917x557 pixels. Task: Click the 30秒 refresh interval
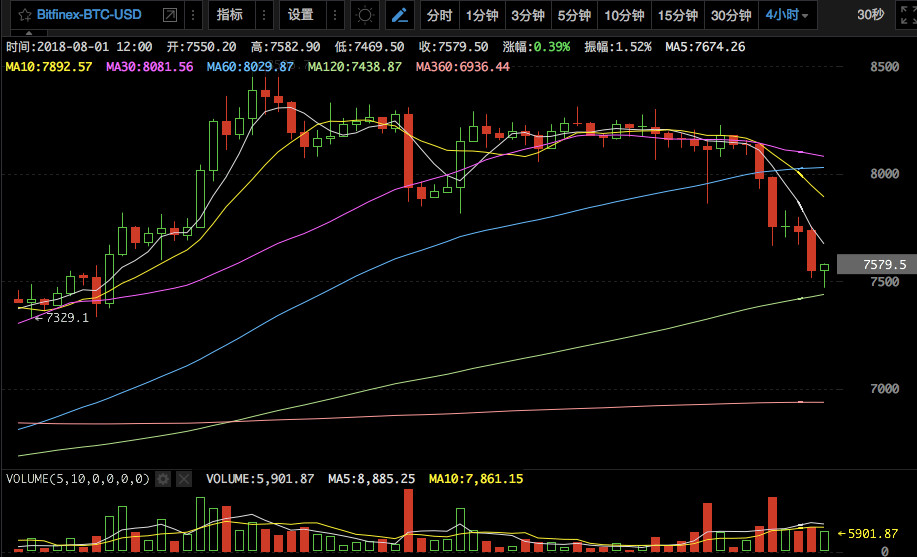(871, 15)
